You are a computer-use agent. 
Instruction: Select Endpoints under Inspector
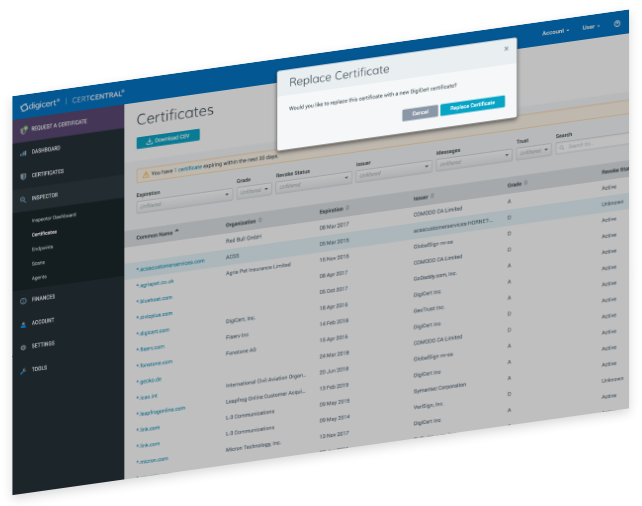(x=42, y=248)
